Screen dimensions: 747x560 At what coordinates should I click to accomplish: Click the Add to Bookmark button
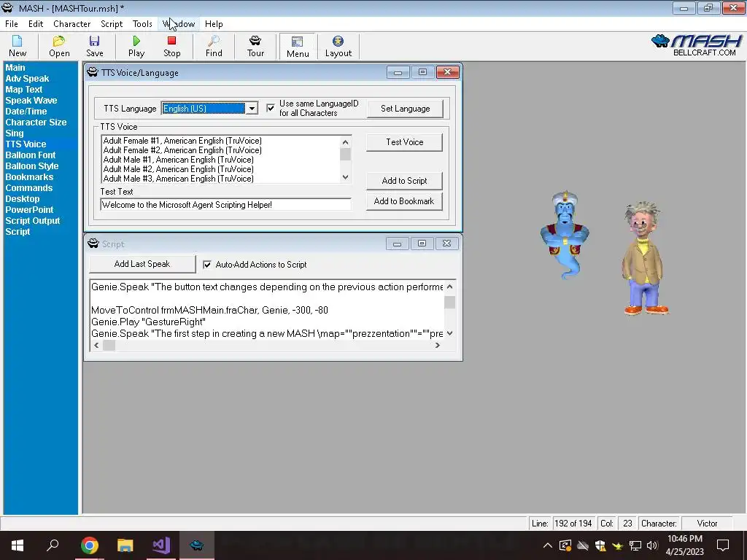(404, 201)
